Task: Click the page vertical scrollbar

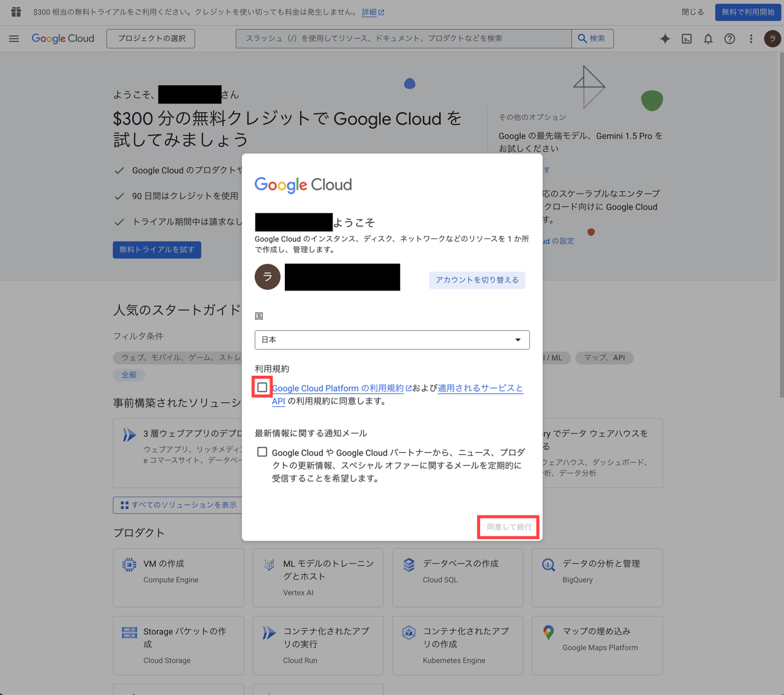Action: pyautogui.click(x=781, y=225)
